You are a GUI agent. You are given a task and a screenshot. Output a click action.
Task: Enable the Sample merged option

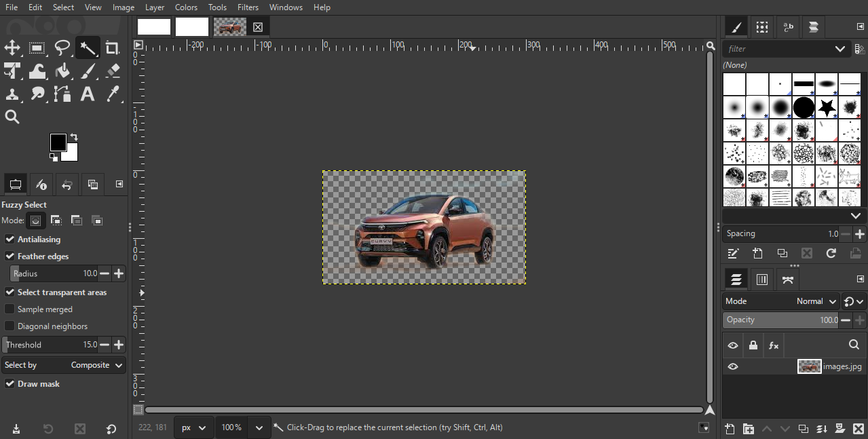[10, 309]
